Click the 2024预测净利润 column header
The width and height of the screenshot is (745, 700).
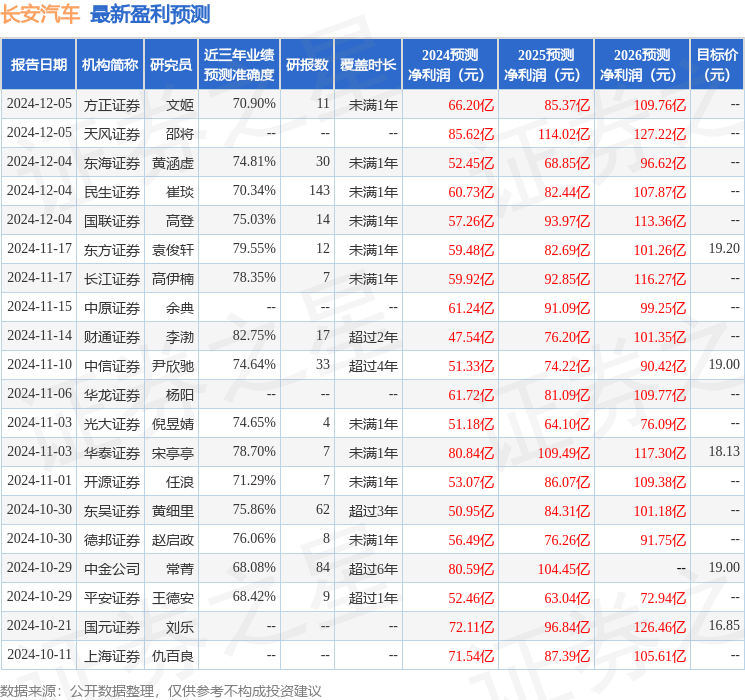[x=450, y=65]
